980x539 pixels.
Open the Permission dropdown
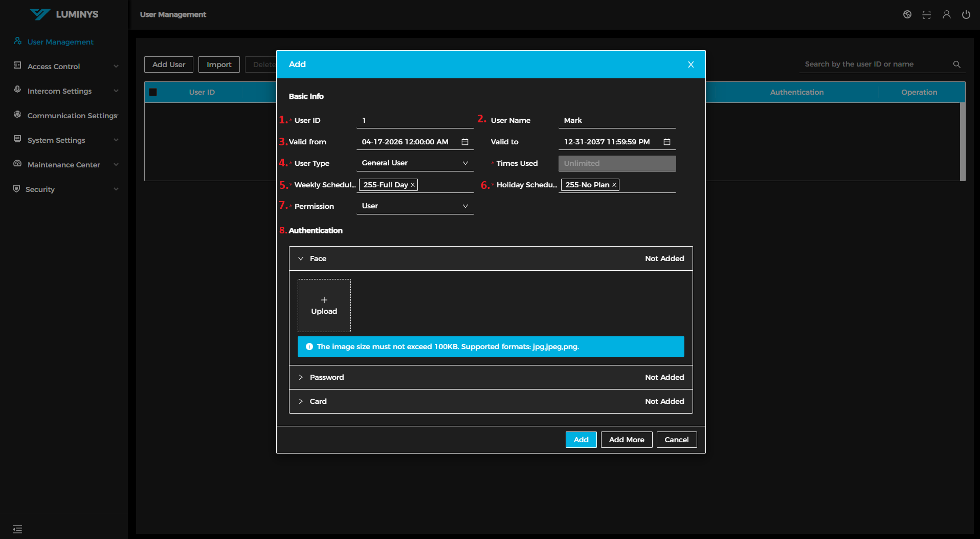(414, 206)
